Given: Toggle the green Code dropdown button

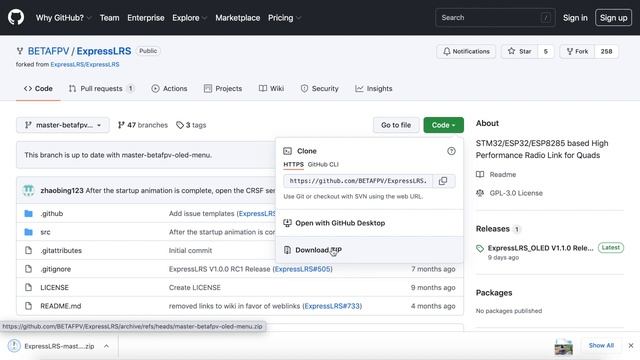Looking at the screenshot, I should 444,125.
